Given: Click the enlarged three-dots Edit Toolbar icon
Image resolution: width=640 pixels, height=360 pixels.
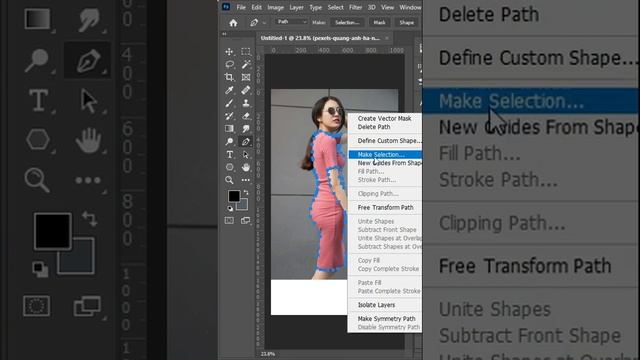Looking at the screenshot, I should [88, 180].
